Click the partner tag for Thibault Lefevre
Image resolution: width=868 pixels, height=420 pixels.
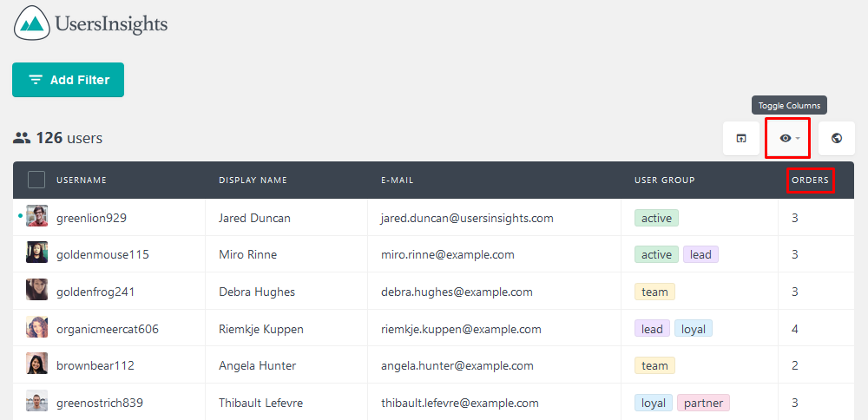coord(704,403)
